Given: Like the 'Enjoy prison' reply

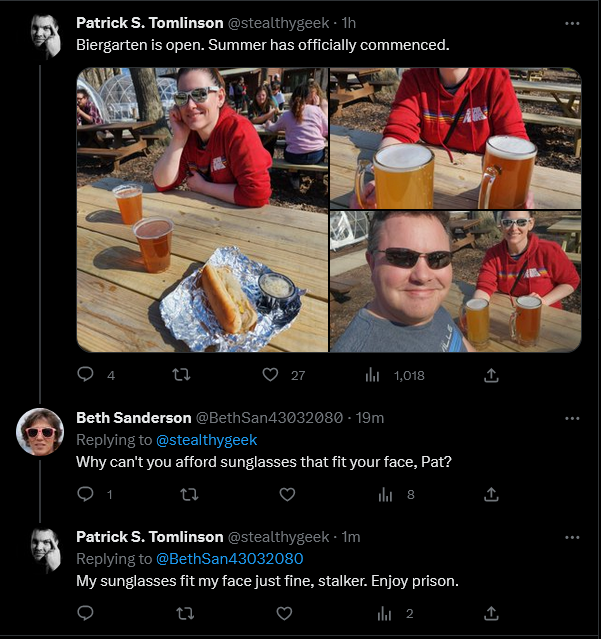Looking at the screenshot, I should click(284, 613).
